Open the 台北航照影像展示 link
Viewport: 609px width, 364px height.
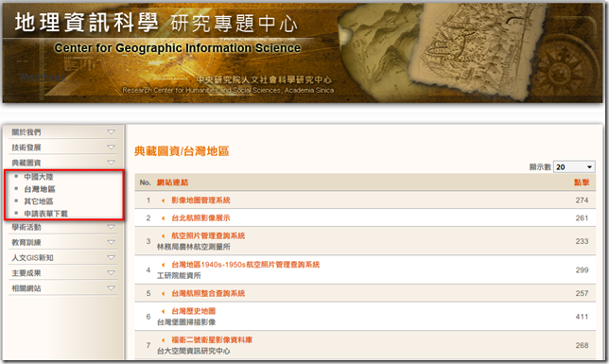tap(200, 218)
